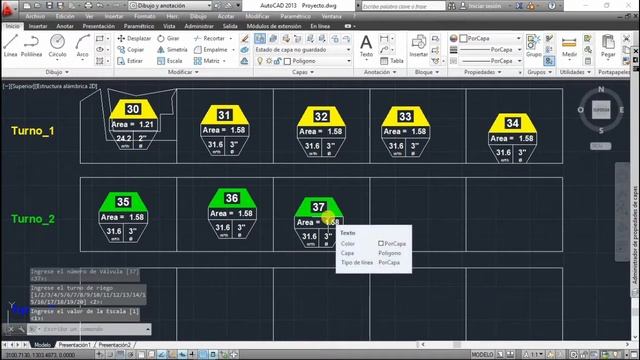Select the Círculo draw tool

(x=57, y=46)
